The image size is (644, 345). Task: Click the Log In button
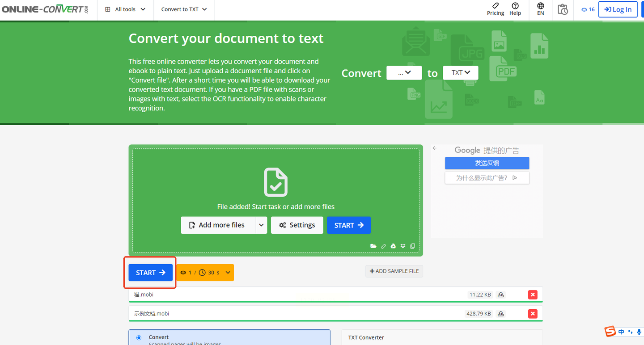click(x=618, y=9)
